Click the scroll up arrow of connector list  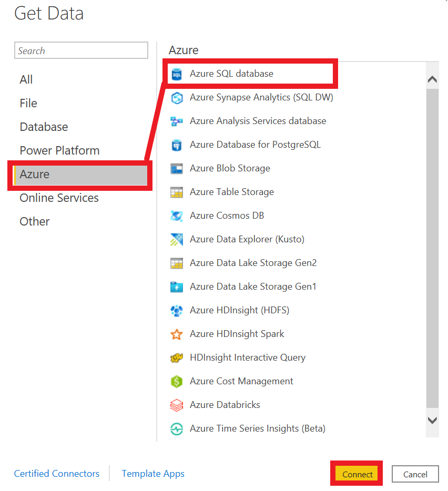click(x=432, y=79)
